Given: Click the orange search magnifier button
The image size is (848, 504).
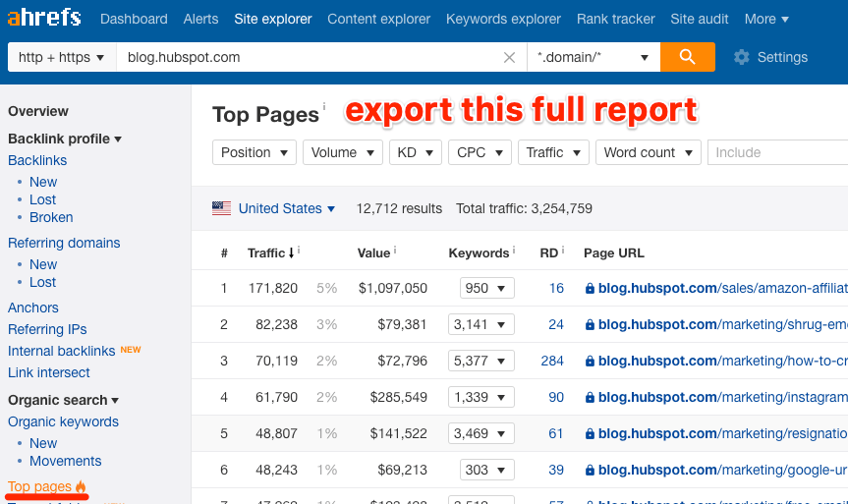Looking at the screenshot, I should click(687, 57).
